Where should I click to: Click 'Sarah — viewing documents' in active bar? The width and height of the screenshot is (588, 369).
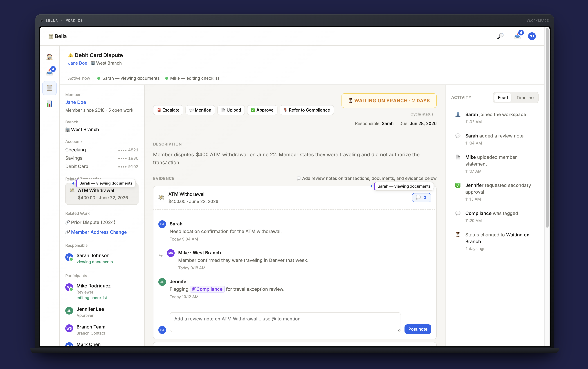tap(128, 78)
